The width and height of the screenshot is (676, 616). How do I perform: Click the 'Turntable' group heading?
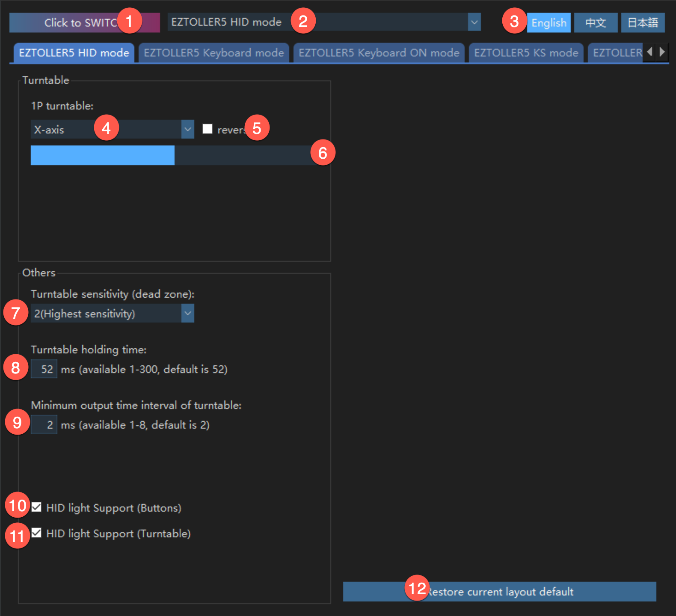click(x=46, y=80)
